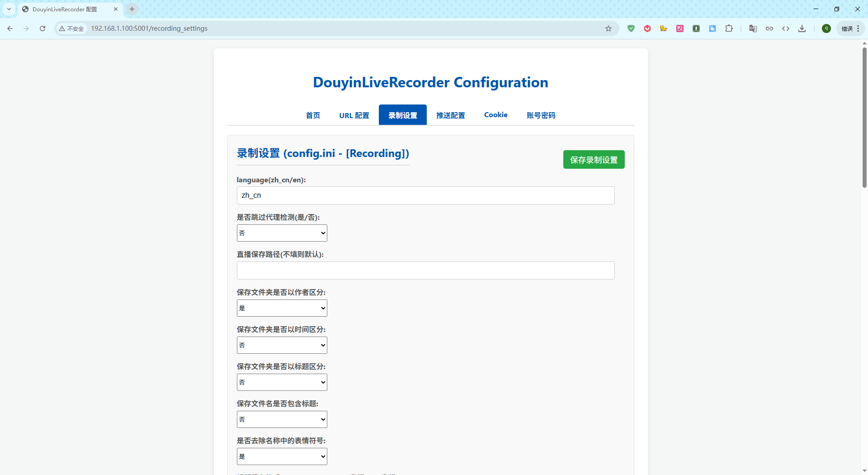Open the Google Translate page icon
The width and height of the screenshot is (868, 475).
tap(753, 28)
